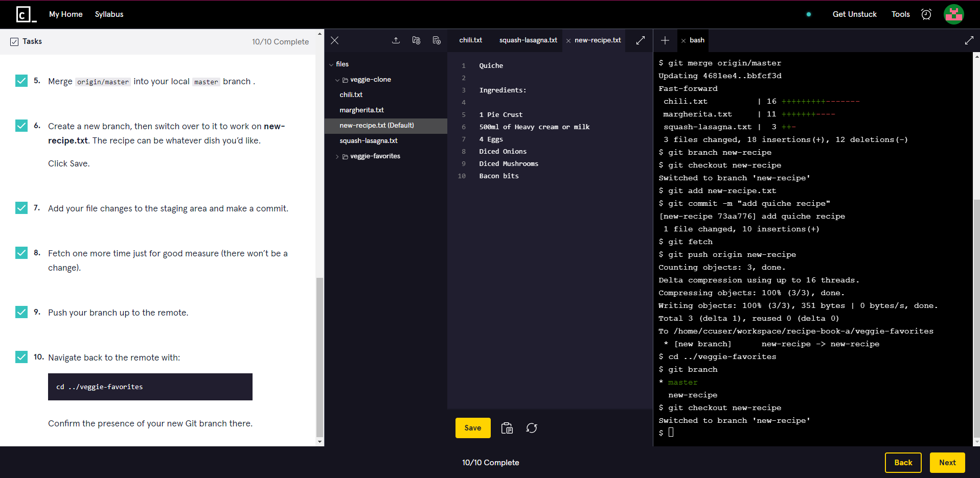This screenshot has height=478, width=980.
Task: Expand the veggie-favorites folder
Action: tap(337, 156)
